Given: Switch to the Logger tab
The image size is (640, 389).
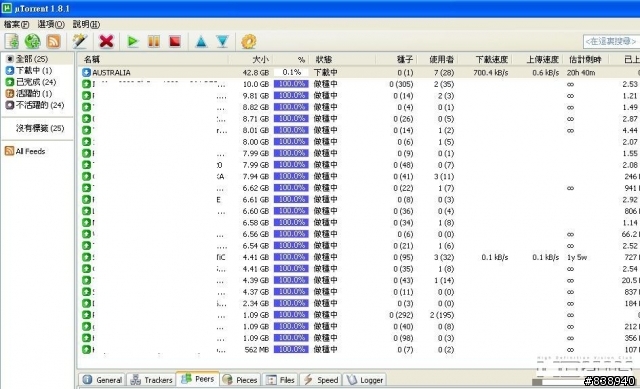Looking at the screenshot, I should click(x=365, y=380).
